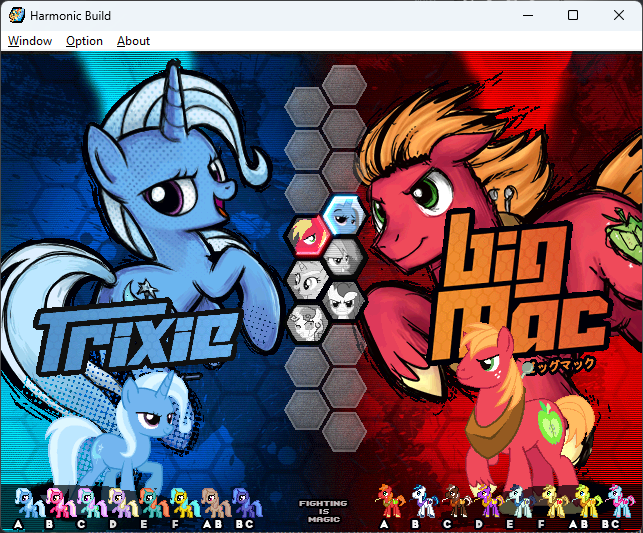Maximize the Harmonic Build window
Viewport: 643px width, 533px height.
tap(573, 16)
